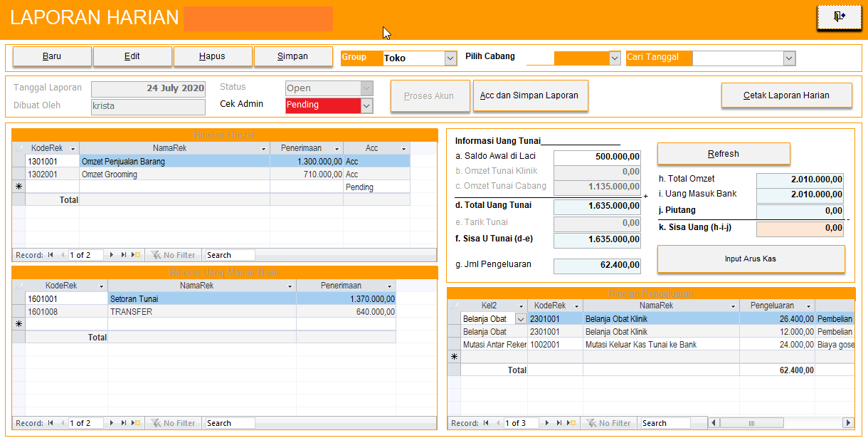868x448 pixels.
Task: Click the exit door icon button
Action: pos(839,17)
